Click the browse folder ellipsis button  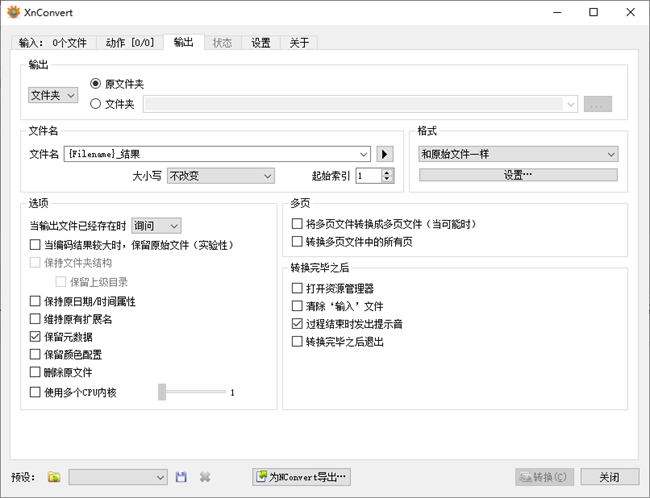(597, 103)
